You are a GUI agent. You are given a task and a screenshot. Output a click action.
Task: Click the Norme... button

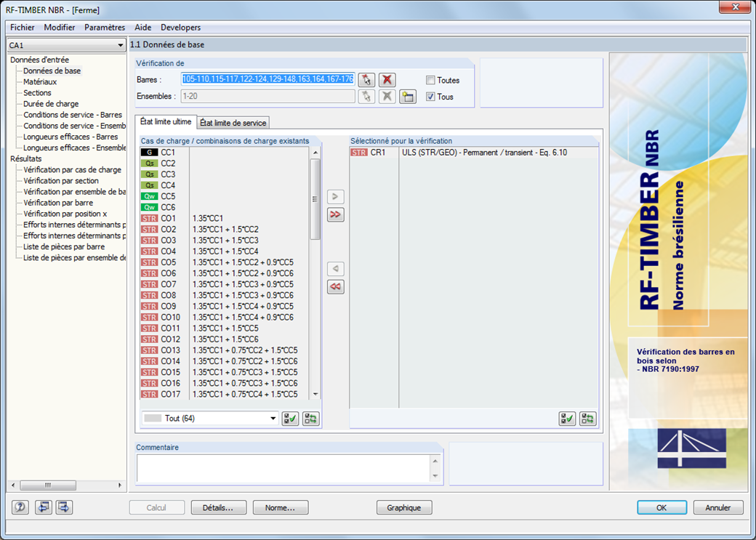click(x=280, y=507)
